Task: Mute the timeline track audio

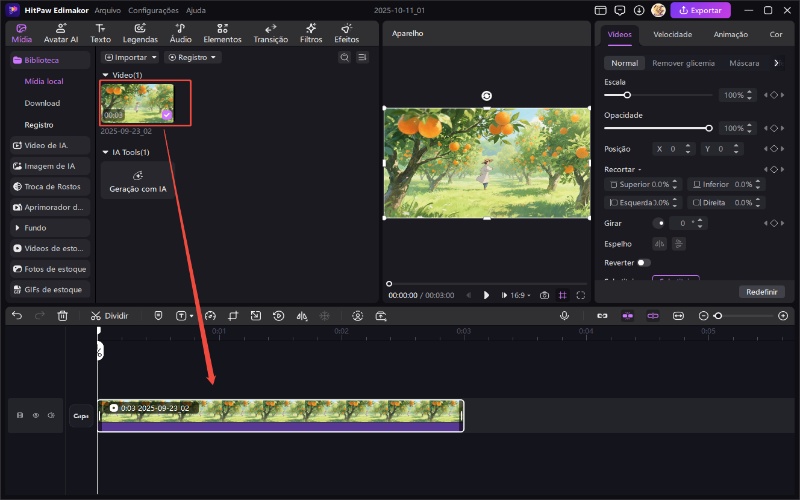Action: point(51,415)
